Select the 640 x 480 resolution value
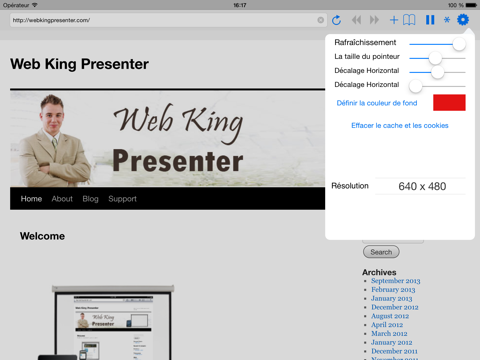This screenshot has height=360, width=480. [422, 186]
